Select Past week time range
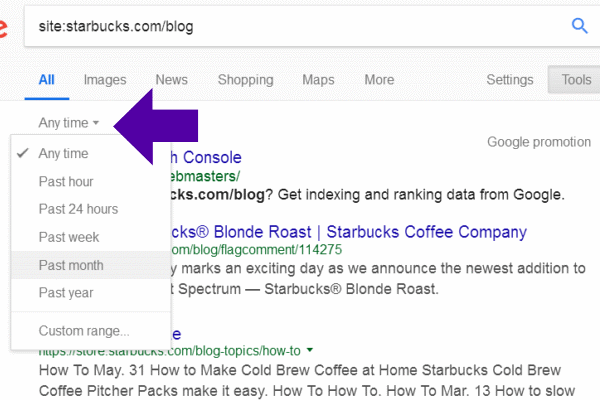Viewport: 600px width, 400px height. [68, 237]
